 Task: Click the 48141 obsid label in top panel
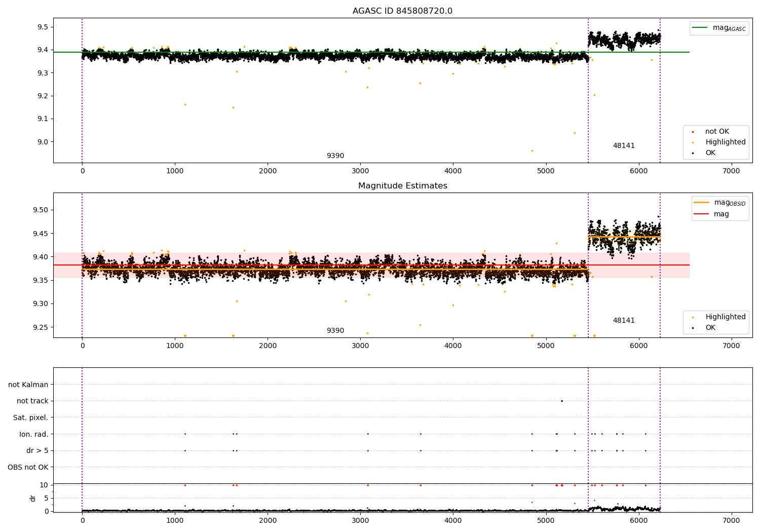(x=623, y=146)
